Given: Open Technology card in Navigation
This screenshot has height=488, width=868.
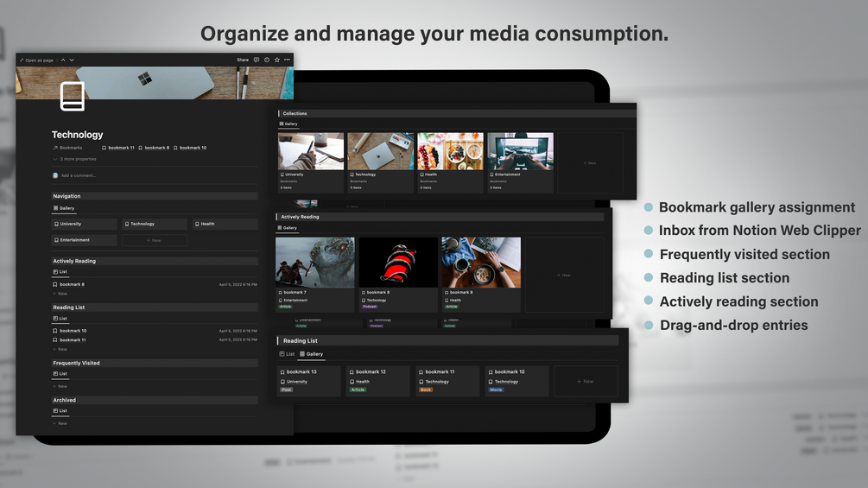Looking at the screenshot, I should 155,224.
